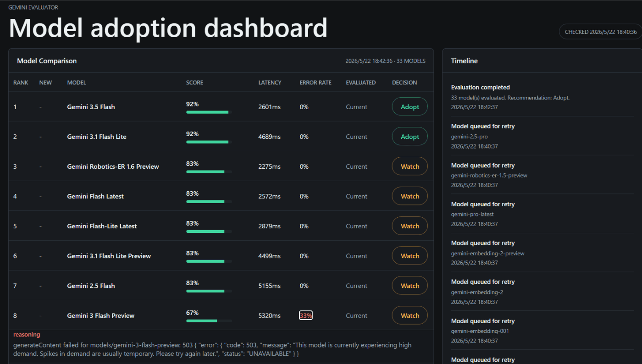Select the MODEL column header

[77, 83]
